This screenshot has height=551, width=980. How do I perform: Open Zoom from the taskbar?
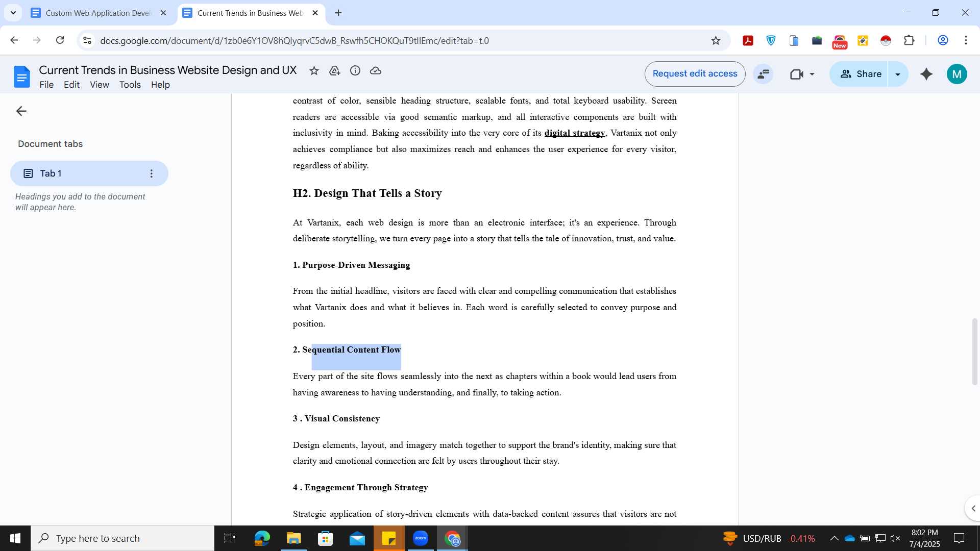tap(421, 538)
